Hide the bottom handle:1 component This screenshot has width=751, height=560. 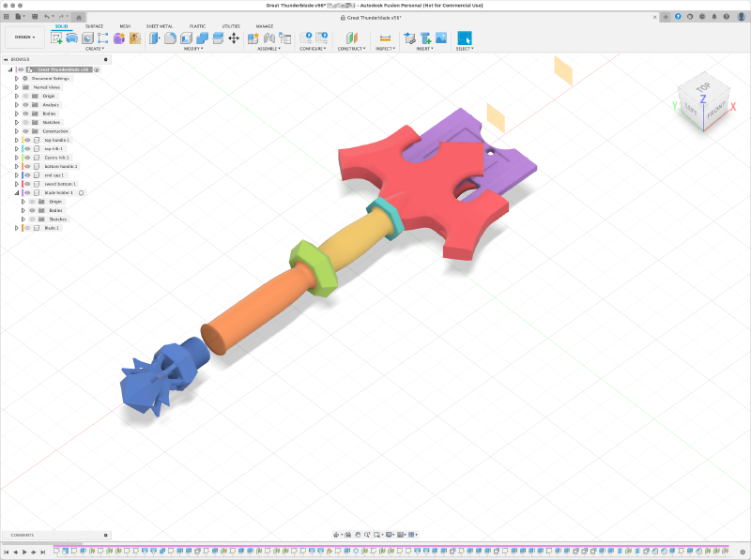[x=28, y=167]
